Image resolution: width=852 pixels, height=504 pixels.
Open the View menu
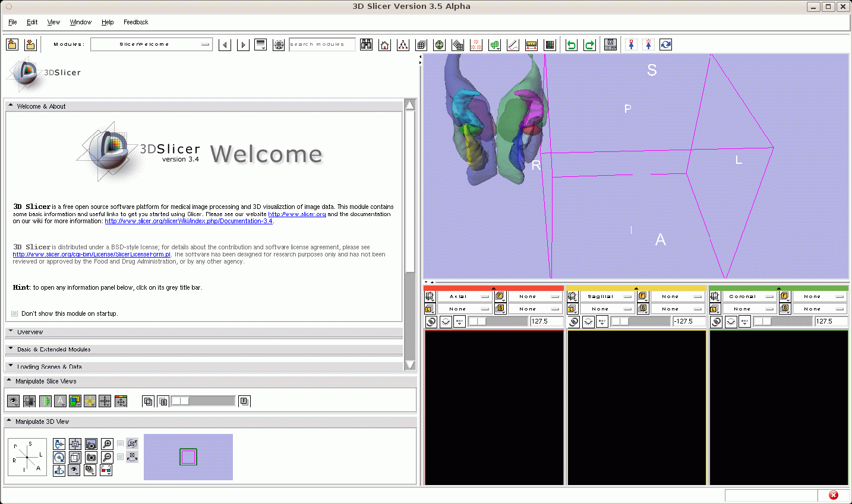pos(53,22)
